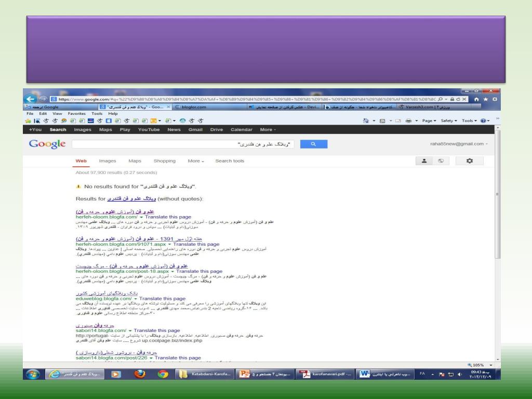Open Gmail in the black Google bar
This screenshot has height=399, width=532.
point(195,129)
